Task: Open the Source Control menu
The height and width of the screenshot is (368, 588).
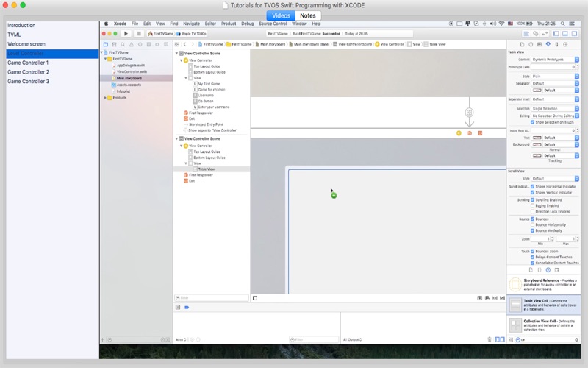Action: coord(273,24)
